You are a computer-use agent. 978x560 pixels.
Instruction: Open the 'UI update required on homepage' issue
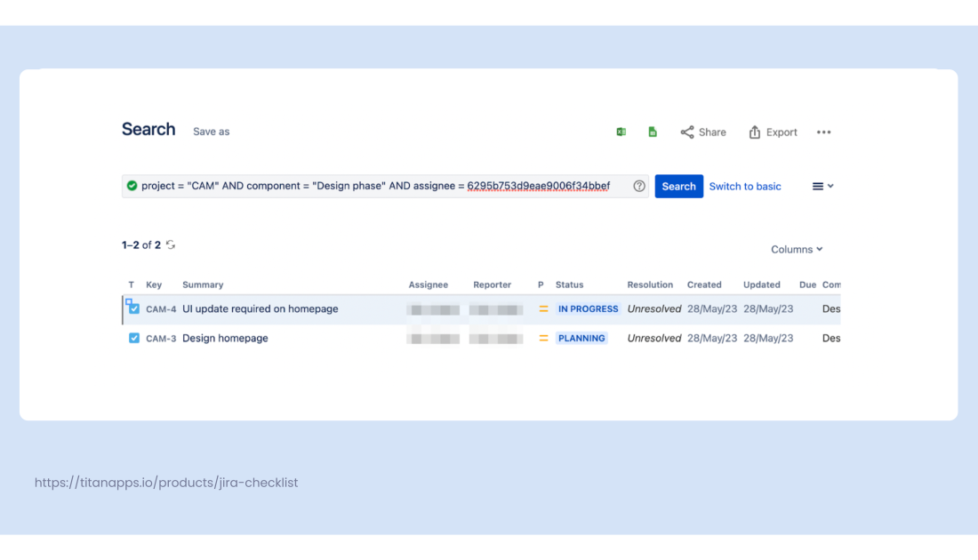coord(260,308)
